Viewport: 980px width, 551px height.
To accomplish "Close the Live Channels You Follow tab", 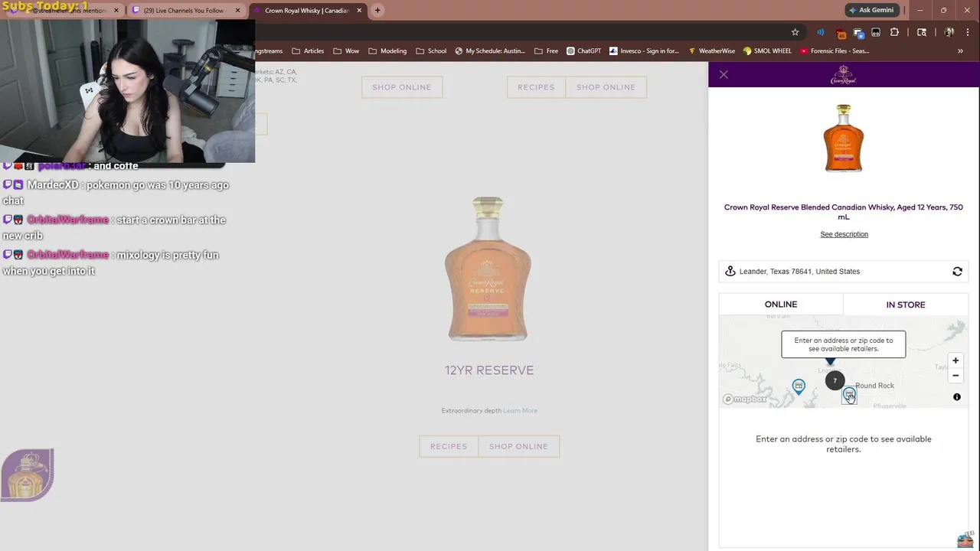I will pos(237,11).
